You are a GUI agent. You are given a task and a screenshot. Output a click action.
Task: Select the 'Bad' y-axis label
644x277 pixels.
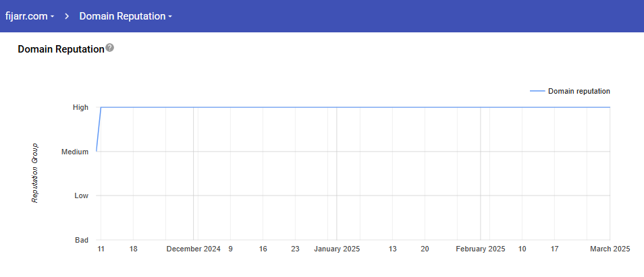pyautogui.click(x=81, y=241)
